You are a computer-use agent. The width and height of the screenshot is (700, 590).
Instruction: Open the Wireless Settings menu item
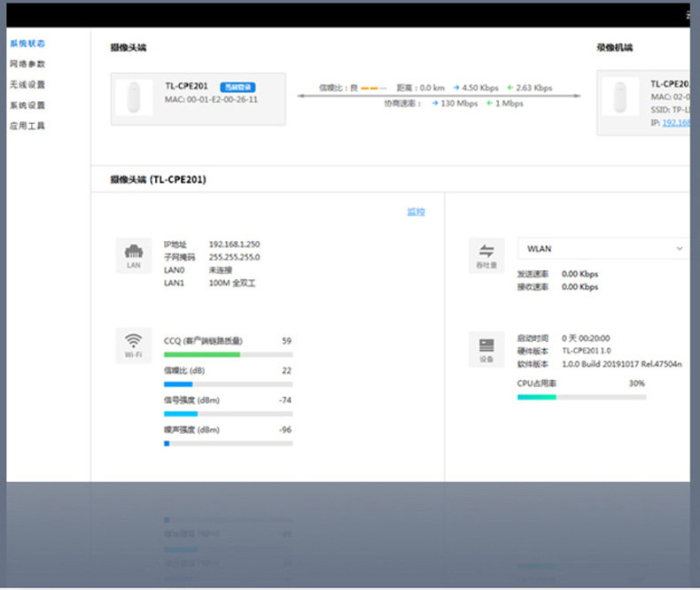click(x=27, y=84)
